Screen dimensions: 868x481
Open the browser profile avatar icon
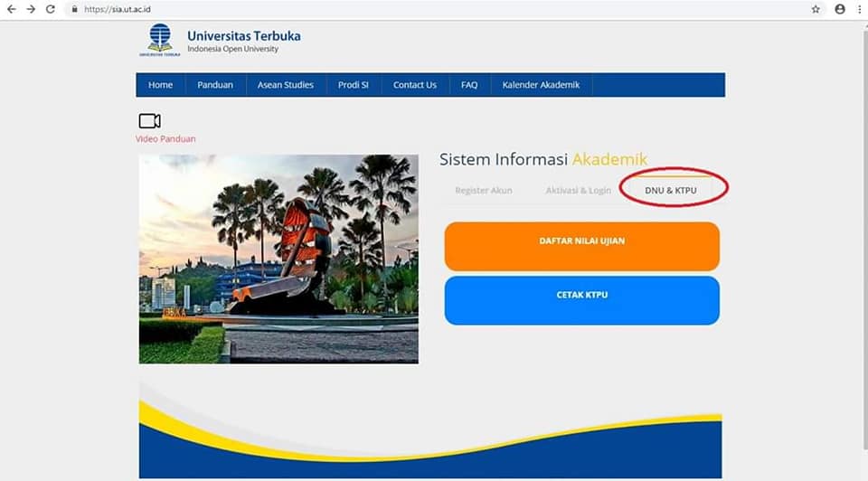click(x=840, y=9)
